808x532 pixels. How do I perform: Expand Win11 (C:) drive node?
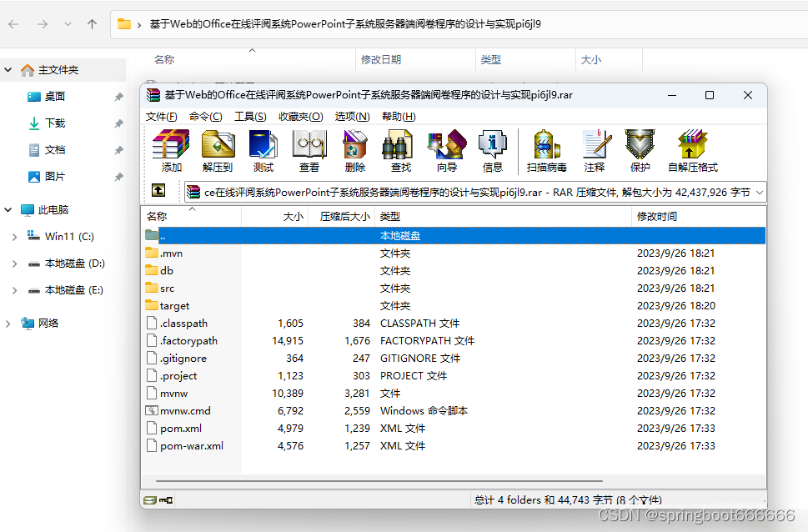click(x=14, y=237)
